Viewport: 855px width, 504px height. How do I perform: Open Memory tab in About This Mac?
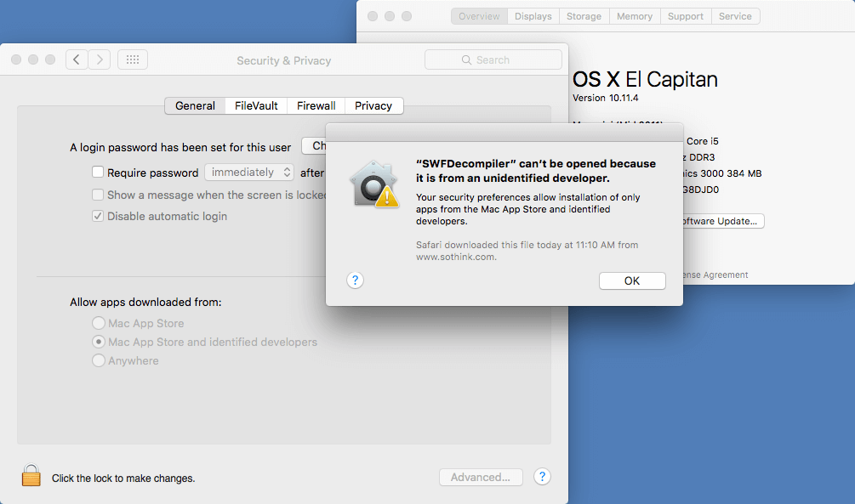pyautogui.click(x=635, y=16)
